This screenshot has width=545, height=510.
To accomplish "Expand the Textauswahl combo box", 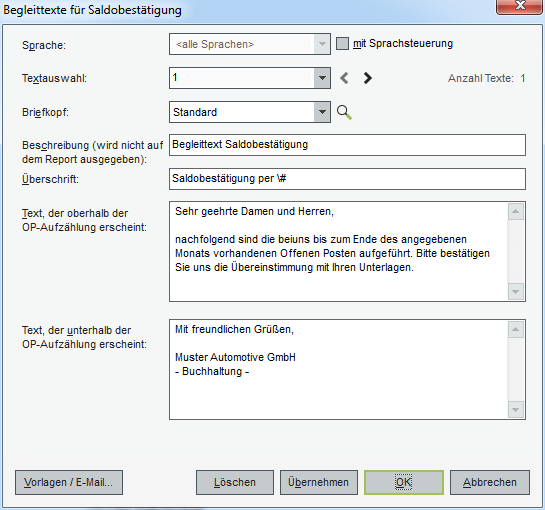I will pos(322,78).
